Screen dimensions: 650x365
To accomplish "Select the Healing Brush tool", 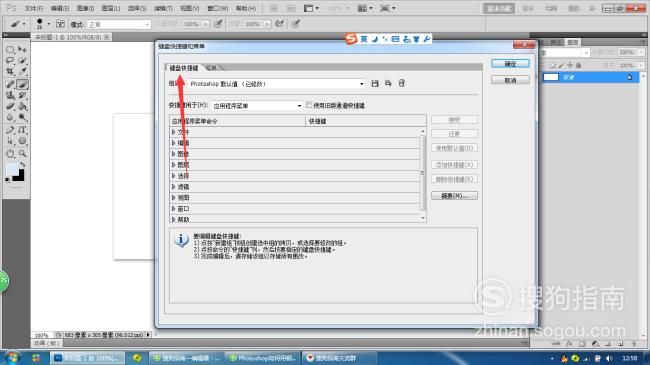I will tap(10, 84).
